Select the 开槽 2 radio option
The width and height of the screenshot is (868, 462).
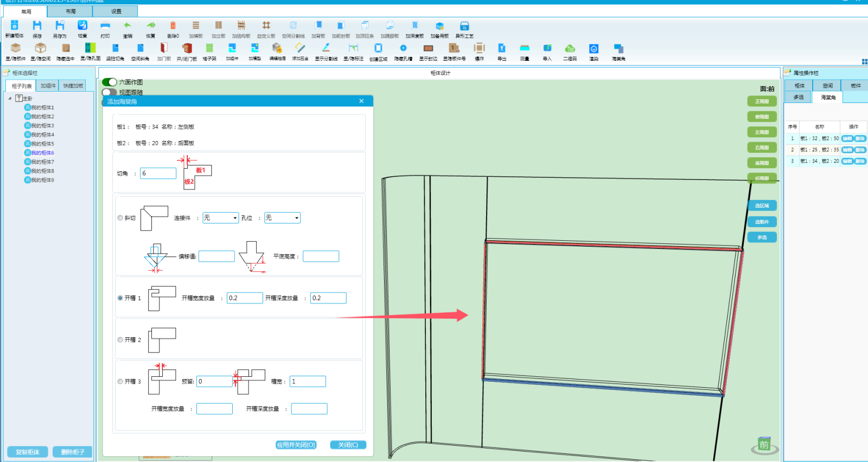pyautogui.click(x=120, y=340)
